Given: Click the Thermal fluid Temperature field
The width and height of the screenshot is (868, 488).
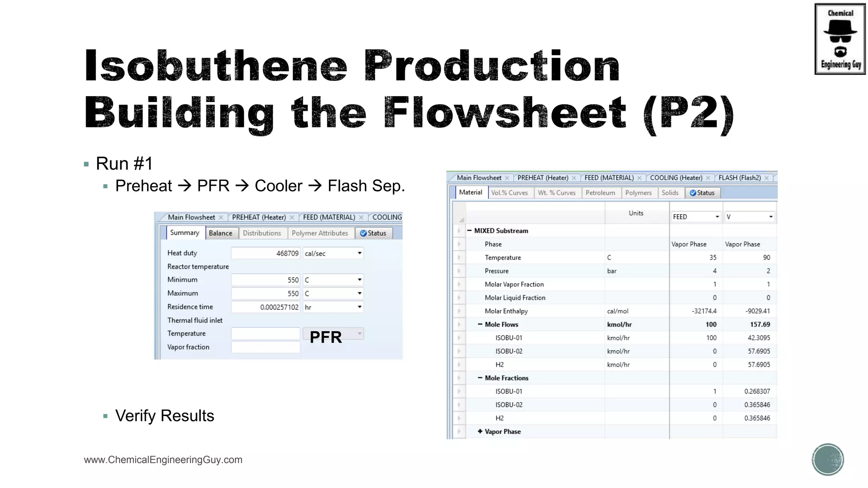Looking at the screenshot, I should point(266,334).
